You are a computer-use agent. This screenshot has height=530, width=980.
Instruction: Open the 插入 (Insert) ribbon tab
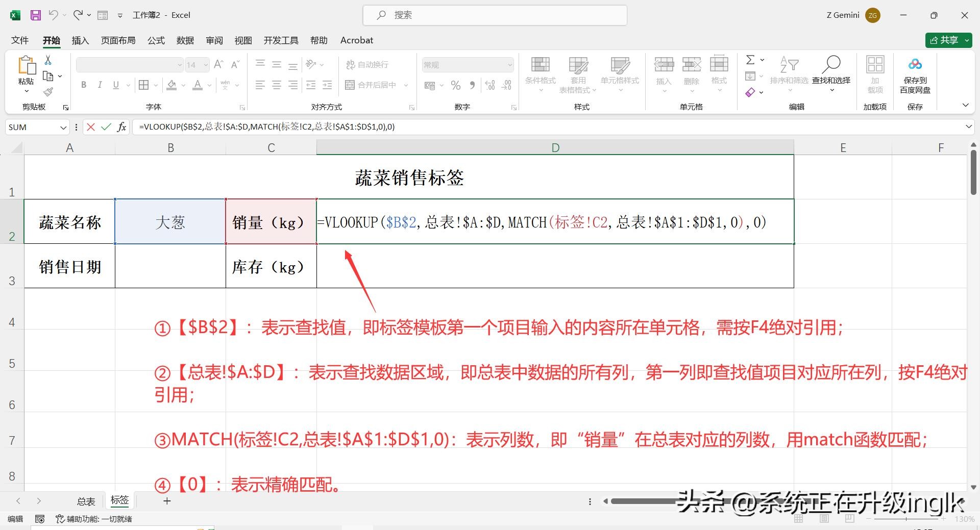(x=80, y=40)
